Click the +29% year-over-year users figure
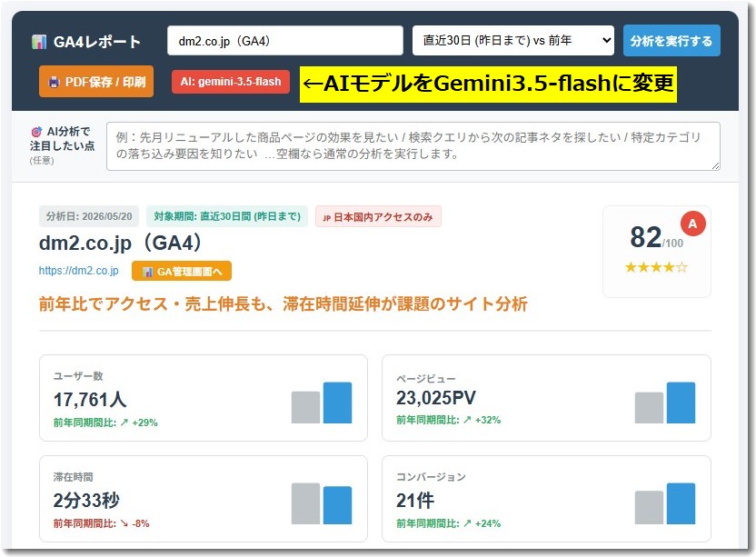The image size is (756, 557). [x=144, y=423]
